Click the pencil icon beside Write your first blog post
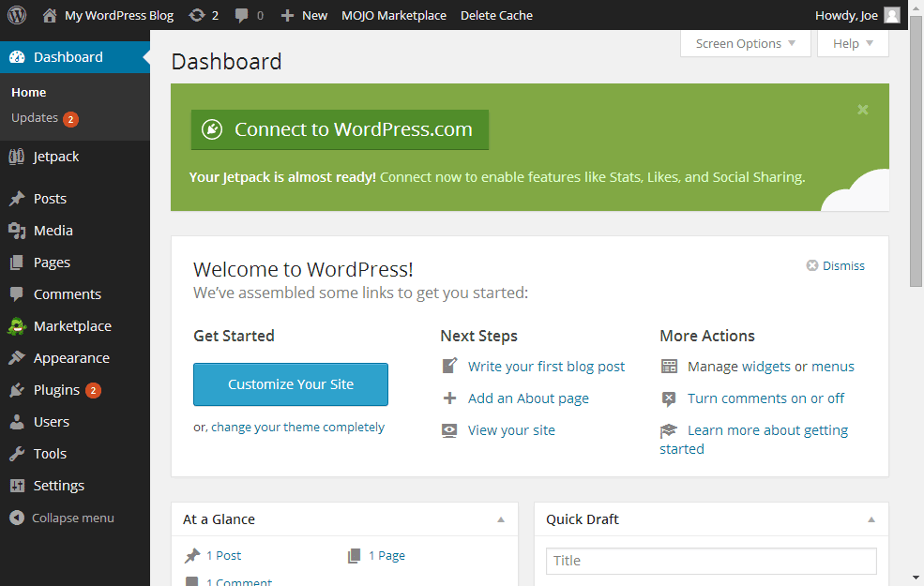 [x=449, y=366]
